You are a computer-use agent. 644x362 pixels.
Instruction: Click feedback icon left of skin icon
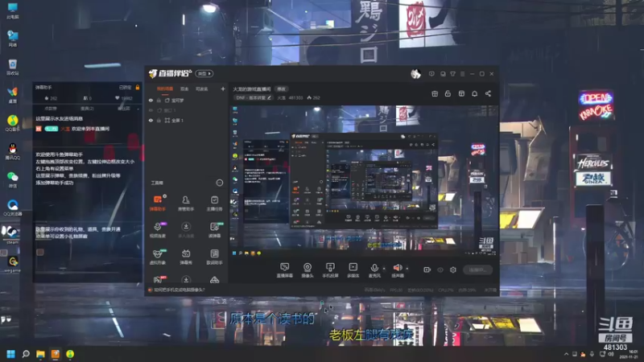coord(443,74)
